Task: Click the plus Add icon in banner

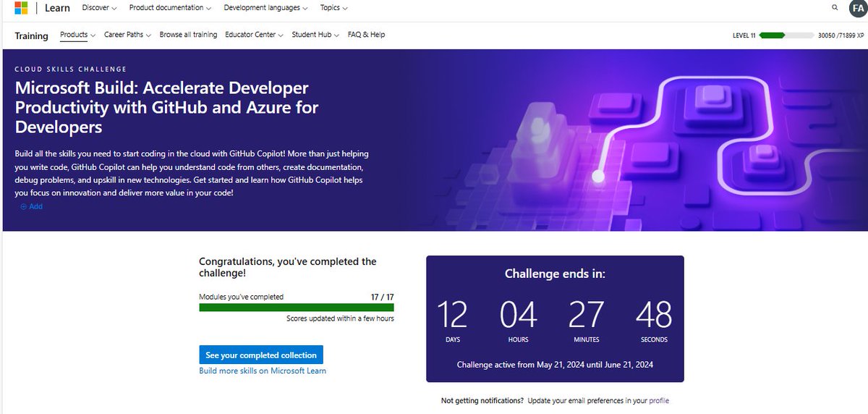Action: [x=23, y=207]
